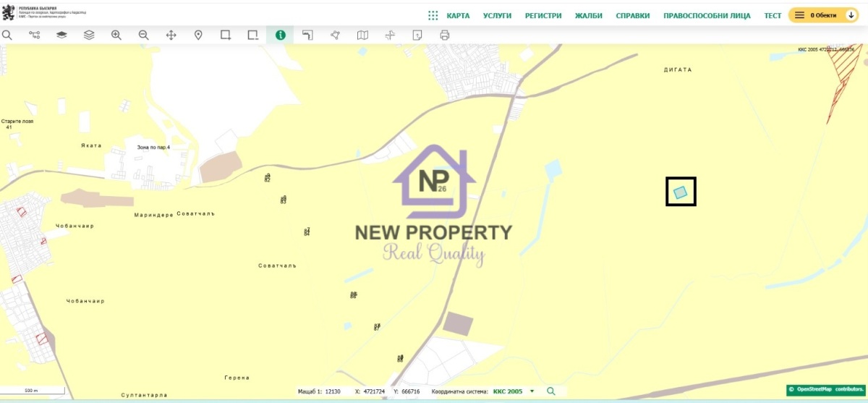Click the Яката locality label
Screen dimensions: 868x403
click(91, 145)
